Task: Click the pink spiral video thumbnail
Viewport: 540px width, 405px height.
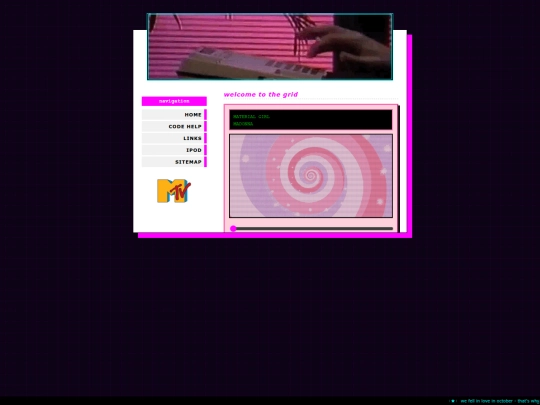Action: 311,176
